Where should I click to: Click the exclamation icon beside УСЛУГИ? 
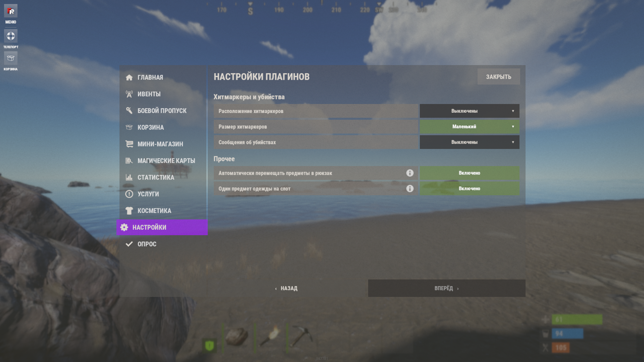129,194
